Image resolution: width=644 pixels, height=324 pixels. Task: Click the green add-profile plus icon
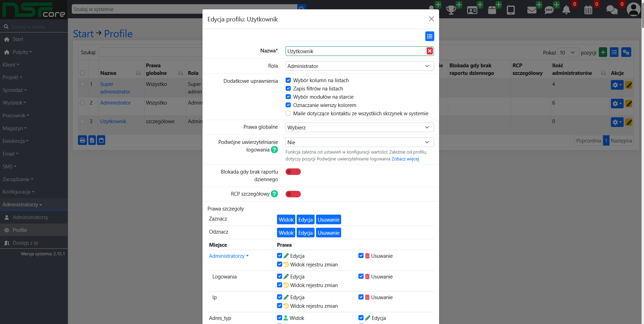603,52
